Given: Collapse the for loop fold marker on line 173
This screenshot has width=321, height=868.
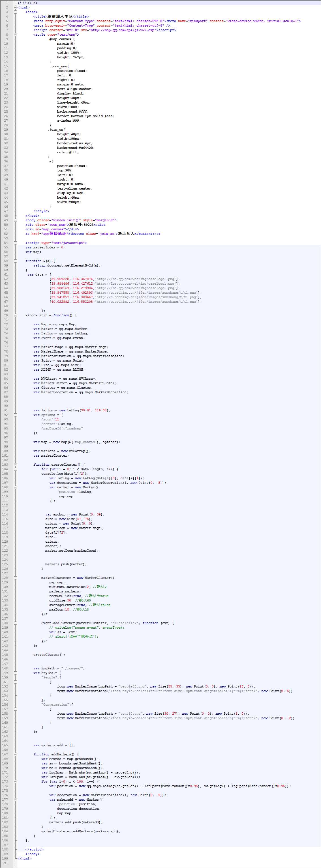Looking at the screenshot, I should point(15,781).
